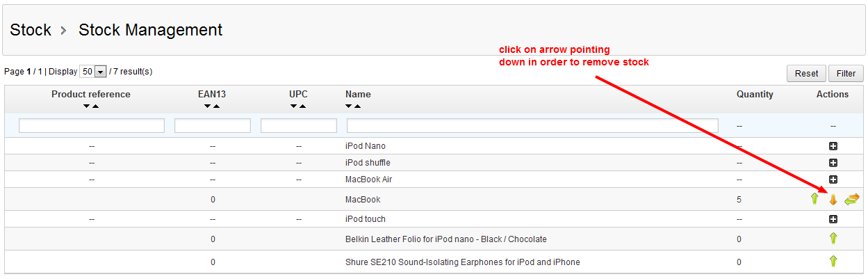Add stock to Belkin Leather Folio row
Screen dimensions: 868x279
coord(833,239)
